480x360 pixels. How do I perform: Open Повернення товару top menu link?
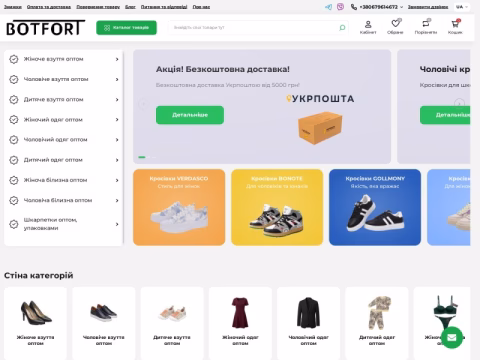tap(98, 7)
